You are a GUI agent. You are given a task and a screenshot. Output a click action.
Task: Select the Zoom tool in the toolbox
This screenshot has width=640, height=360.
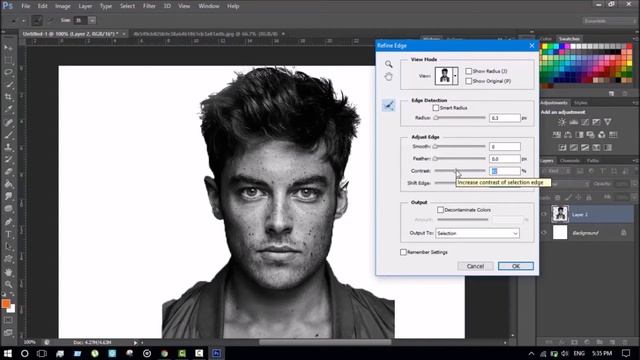8,284
